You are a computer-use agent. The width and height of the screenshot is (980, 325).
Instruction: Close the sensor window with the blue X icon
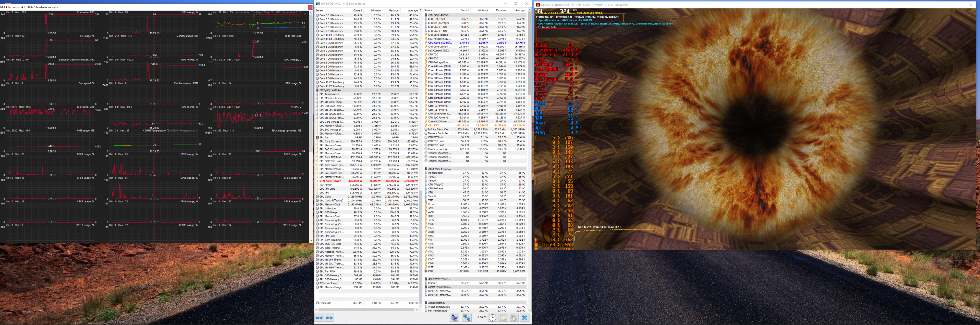coord(525,318)
